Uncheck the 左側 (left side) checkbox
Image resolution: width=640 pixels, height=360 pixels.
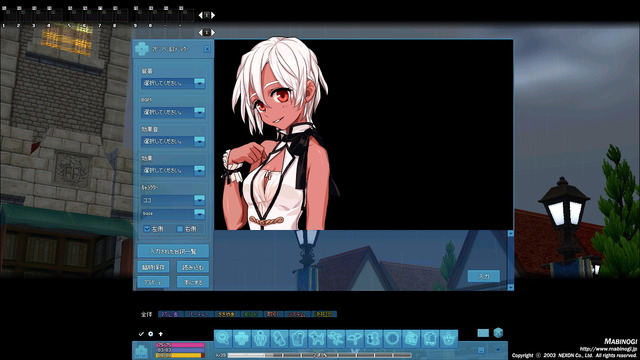(147, 229)
